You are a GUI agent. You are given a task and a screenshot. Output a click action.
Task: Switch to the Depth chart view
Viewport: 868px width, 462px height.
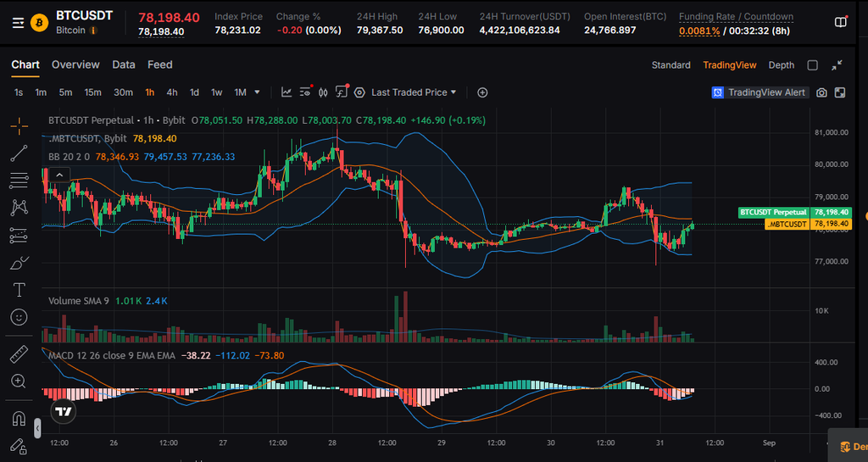[x=781, y=65]
